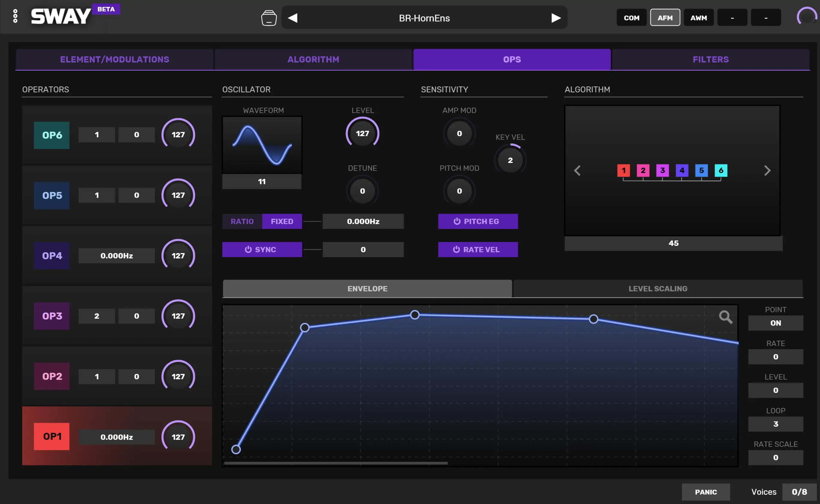This screenshot has width=820, height=504.
Task: Toggle the PITCH EG switch
Action: (478, 221)
